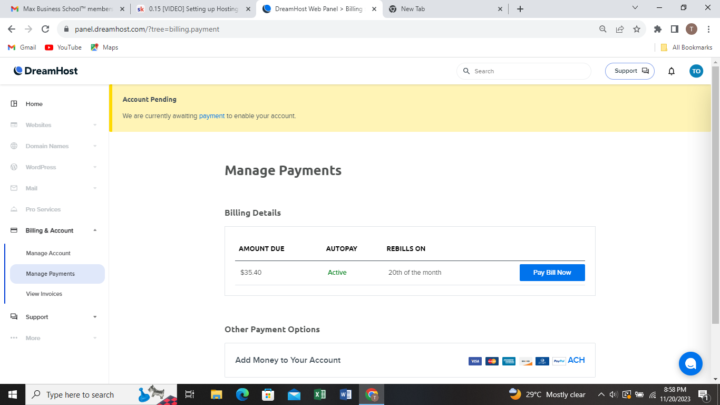
Task: Open the notifications bell
Action: point(671,71)
